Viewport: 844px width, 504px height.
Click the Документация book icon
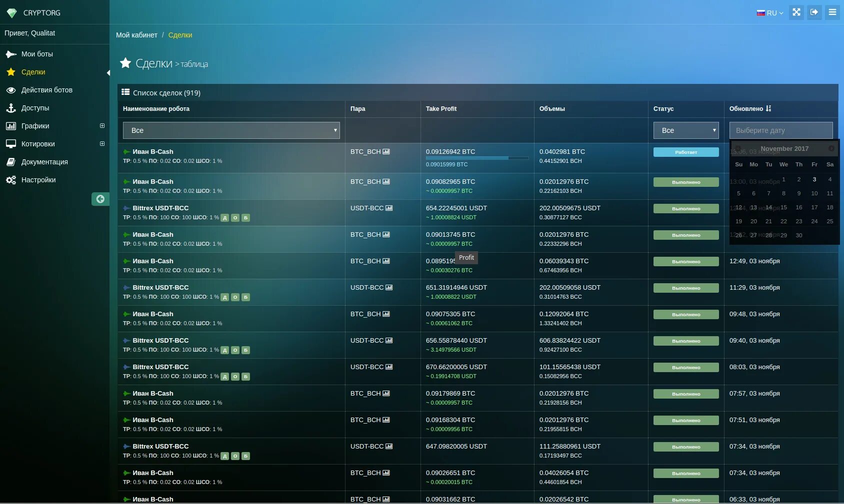pyautogui.click(x=10, y=162)
